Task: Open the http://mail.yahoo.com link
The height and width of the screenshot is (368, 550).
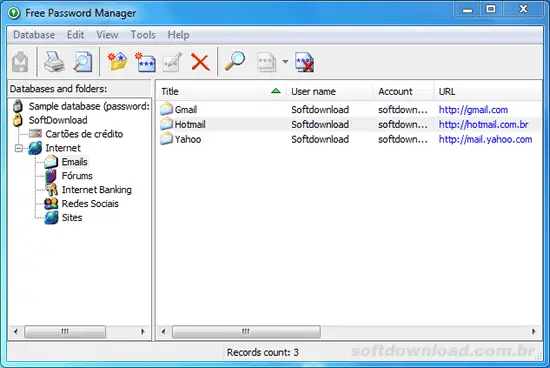Action: [x=485, y=139]
